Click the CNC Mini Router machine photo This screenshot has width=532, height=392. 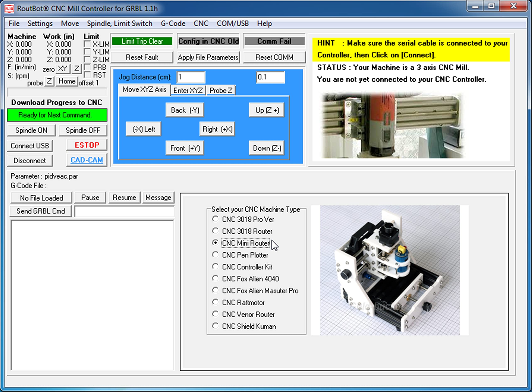[x=390, y=270]
